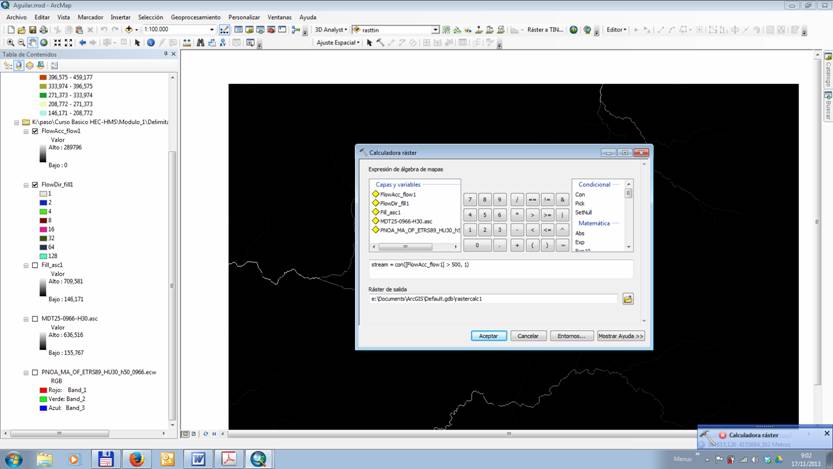Image resolution: width=833 pixels, height=469 pixels.
Task: Open the map scale 1:100.000 dropdown
Action: click(211, 30)
